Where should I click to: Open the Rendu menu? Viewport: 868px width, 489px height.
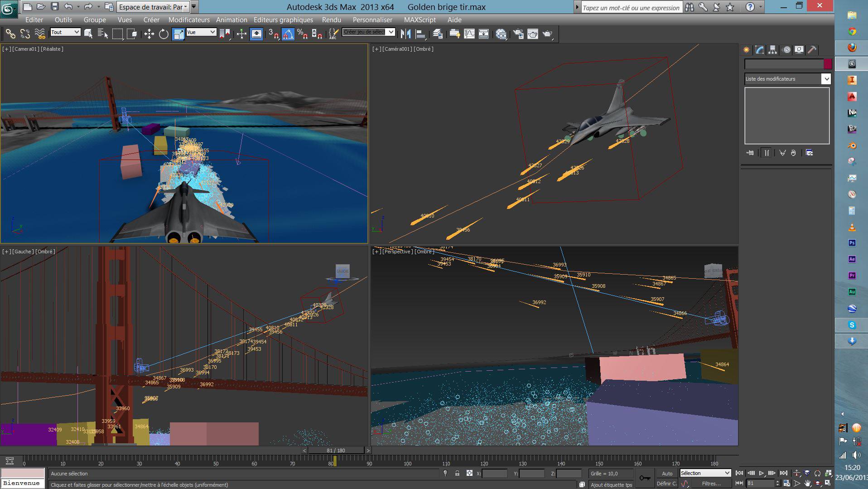pyautogui.click(x=331, y=20)
